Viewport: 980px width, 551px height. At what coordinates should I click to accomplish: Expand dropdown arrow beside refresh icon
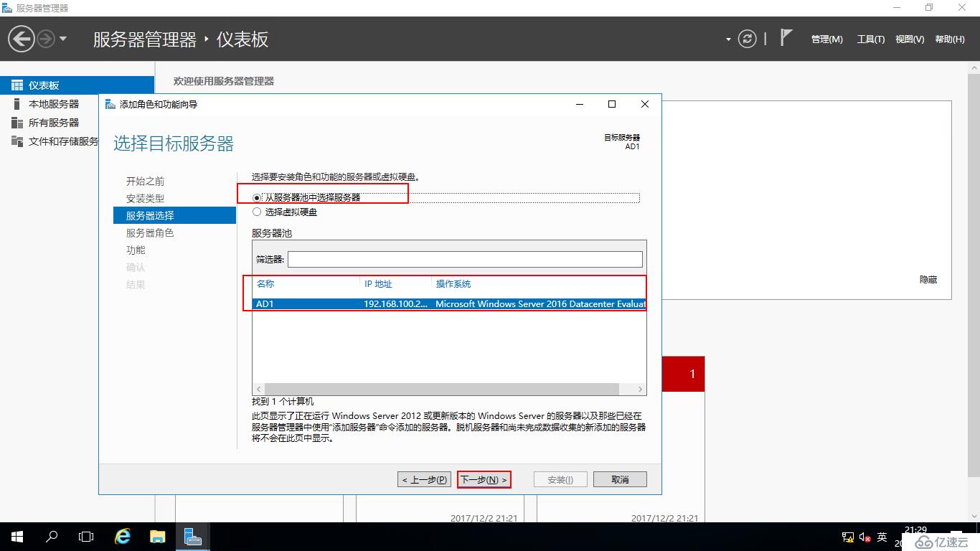[x=728, y=39]
